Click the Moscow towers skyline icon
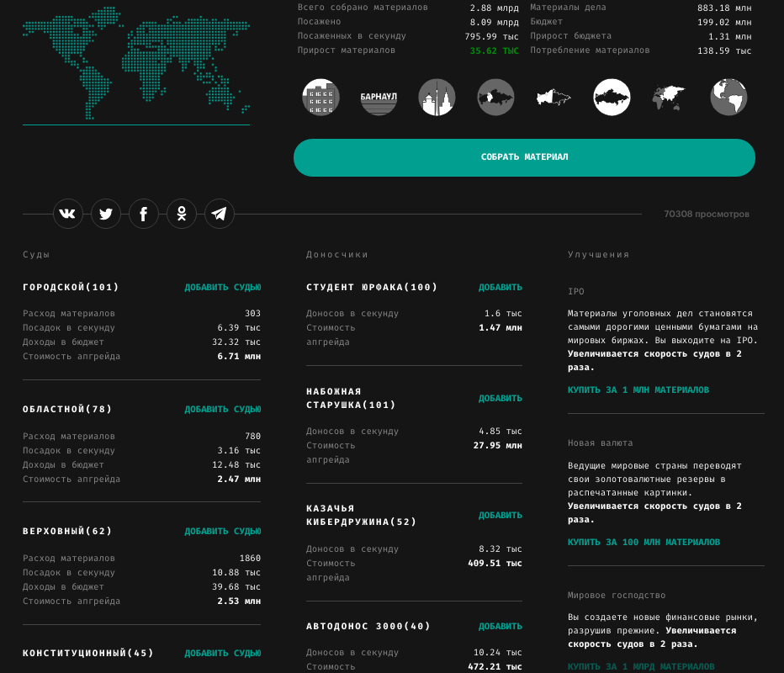 click(x=437, y=98)
